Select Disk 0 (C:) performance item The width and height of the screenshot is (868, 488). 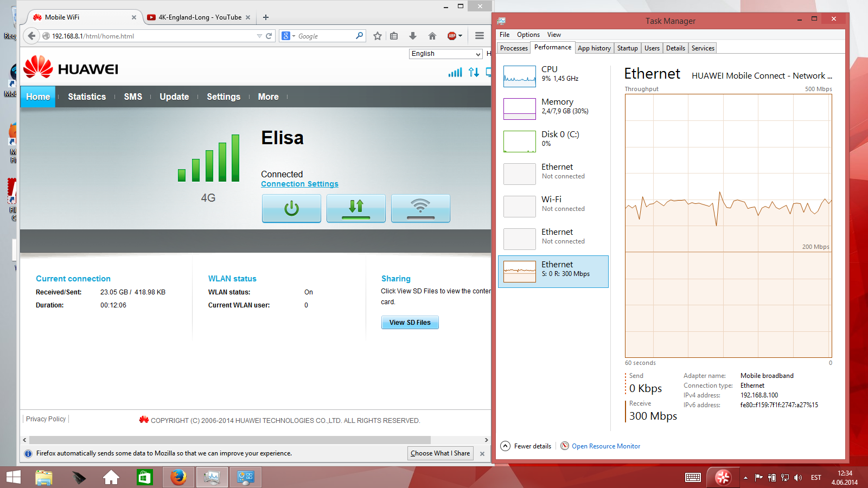coord(553,141)
